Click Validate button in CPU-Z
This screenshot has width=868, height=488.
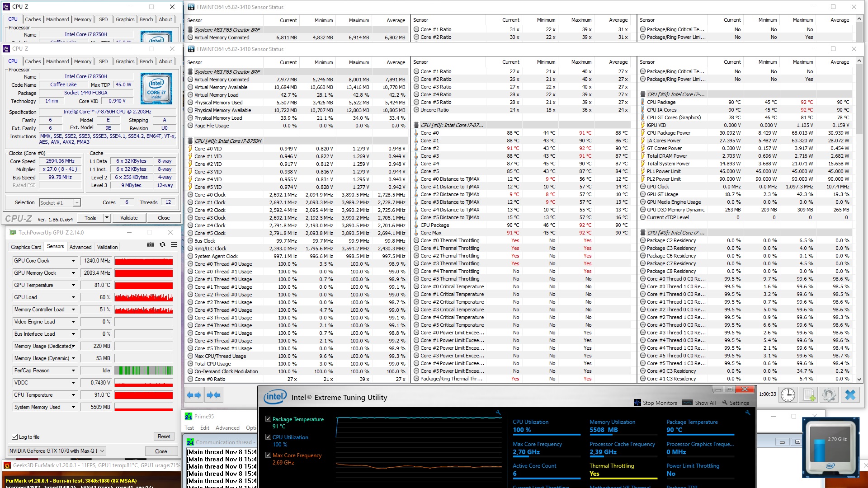pyautogui.click(x=129, y=218)
